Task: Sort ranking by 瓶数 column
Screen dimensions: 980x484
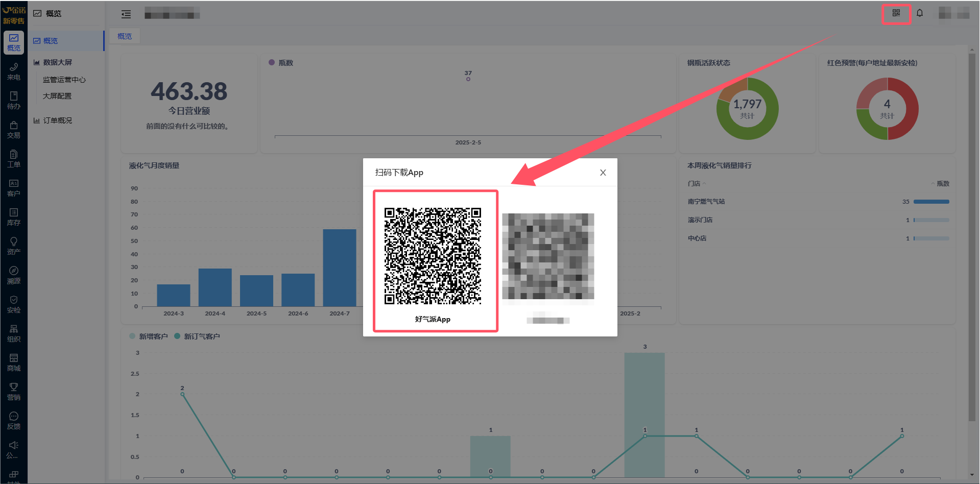Action: coord(940,183)
